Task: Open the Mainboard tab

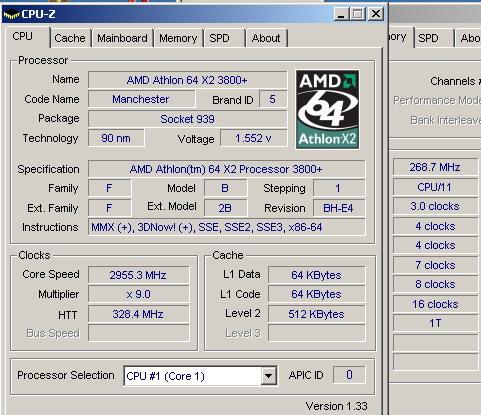Action: coord(122,38)
